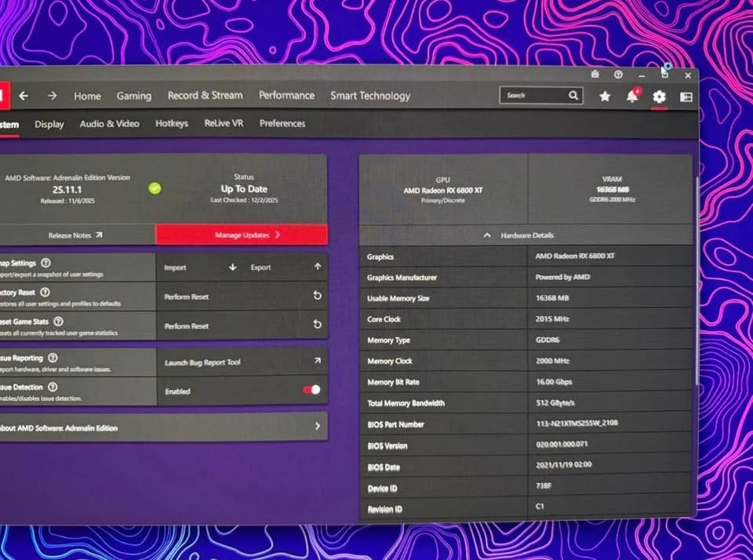Click the Export up arrow icon
Viewport: 753px width, 560px height.
[x=318, y=266]
